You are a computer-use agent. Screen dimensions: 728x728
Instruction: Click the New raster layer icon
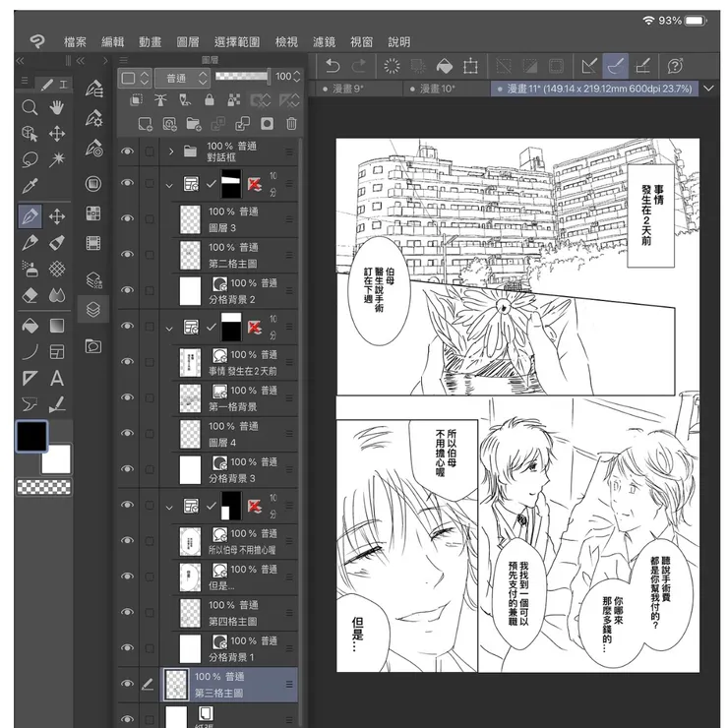pos(145,124)
